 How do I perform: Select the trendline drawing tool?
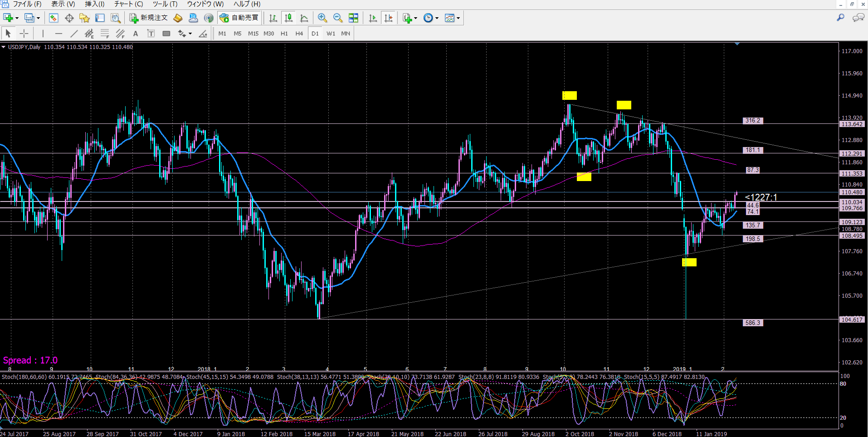pos(74,33)
